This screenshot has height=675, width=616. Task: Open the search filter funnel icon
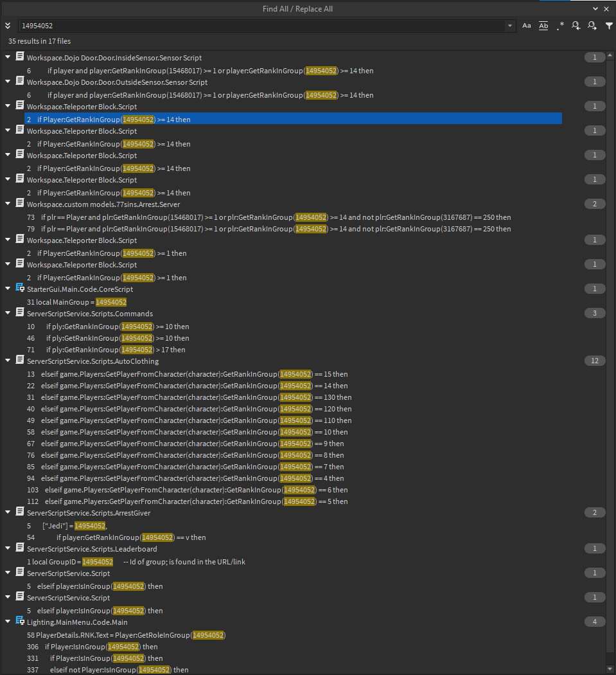[609, 26]
